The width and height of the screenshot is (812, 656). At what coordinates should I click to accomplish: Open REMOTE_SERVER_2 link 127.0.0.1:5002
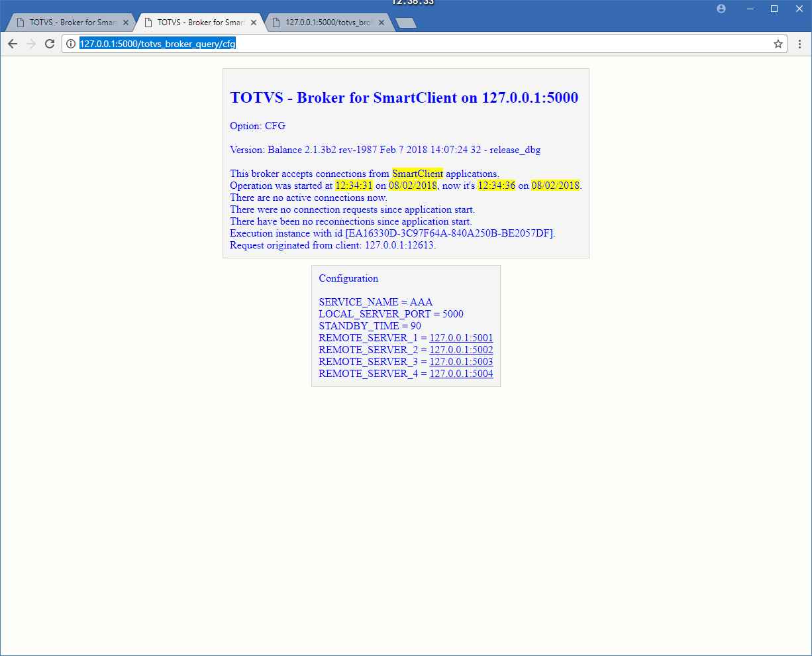pos(461,350)
